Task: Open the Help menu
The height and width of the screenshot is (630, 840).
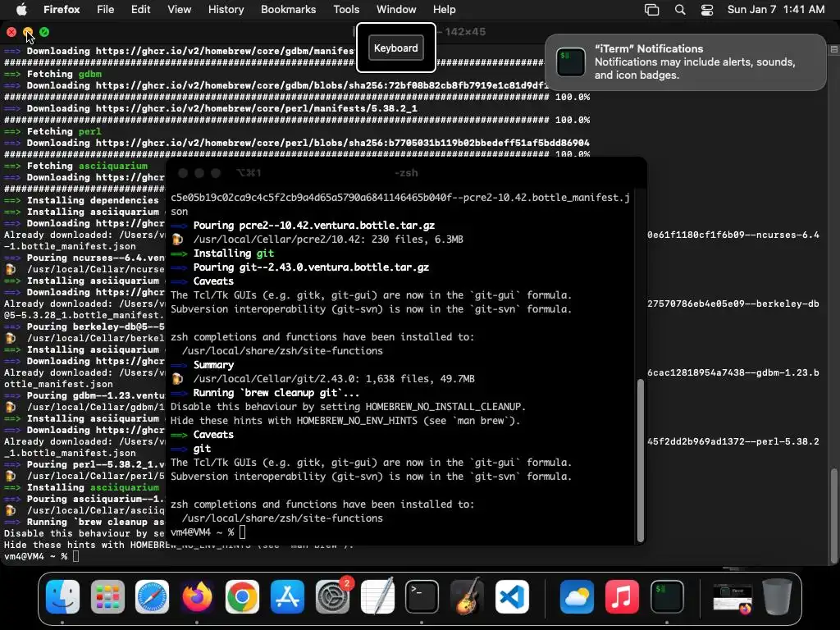Action: coord(444,9)
